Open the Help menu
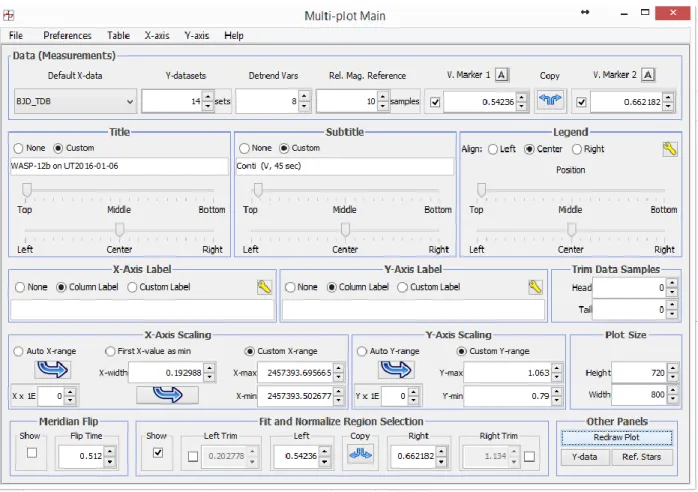This screenshot has height=492, width=698. coord(234,36)
